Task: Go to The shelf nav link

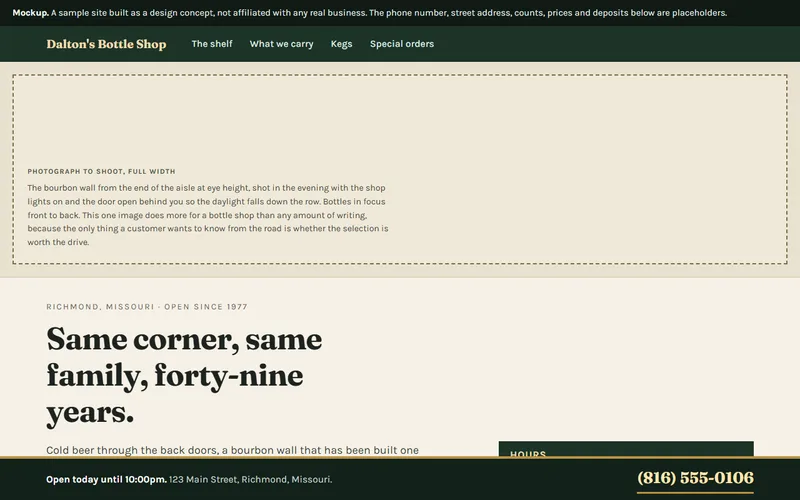Action: click(212, 44)
